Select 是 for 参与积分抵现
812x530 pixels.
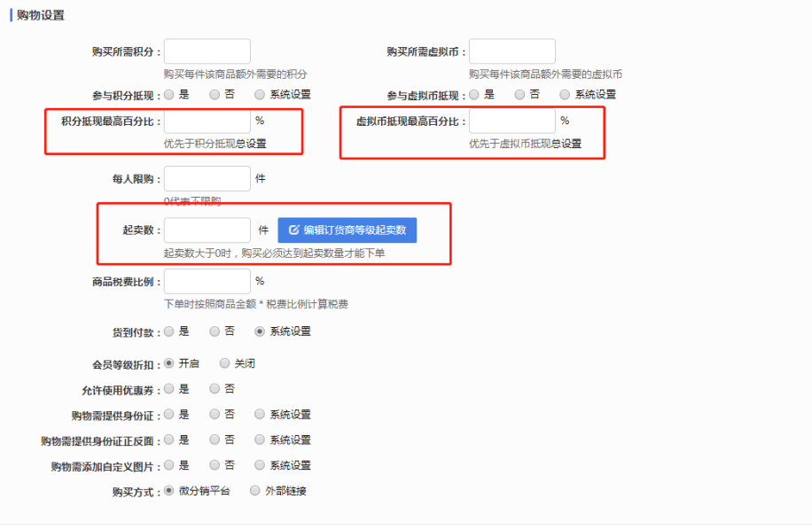tap(169, 93)
